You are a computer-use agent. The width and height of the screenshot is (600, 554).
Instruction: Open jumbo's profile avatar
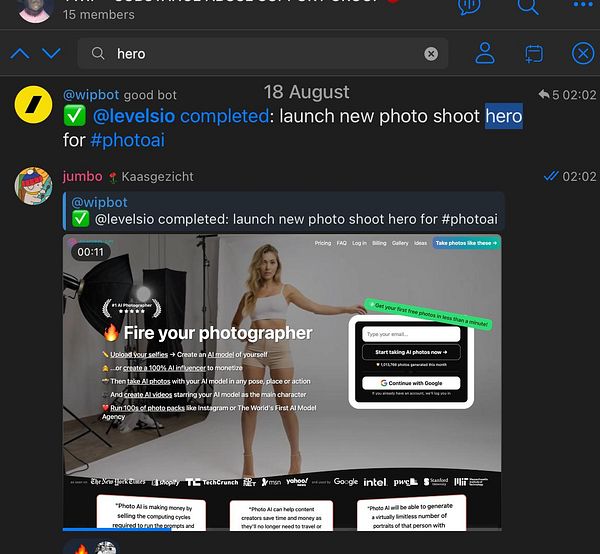[x=33, y=186]
